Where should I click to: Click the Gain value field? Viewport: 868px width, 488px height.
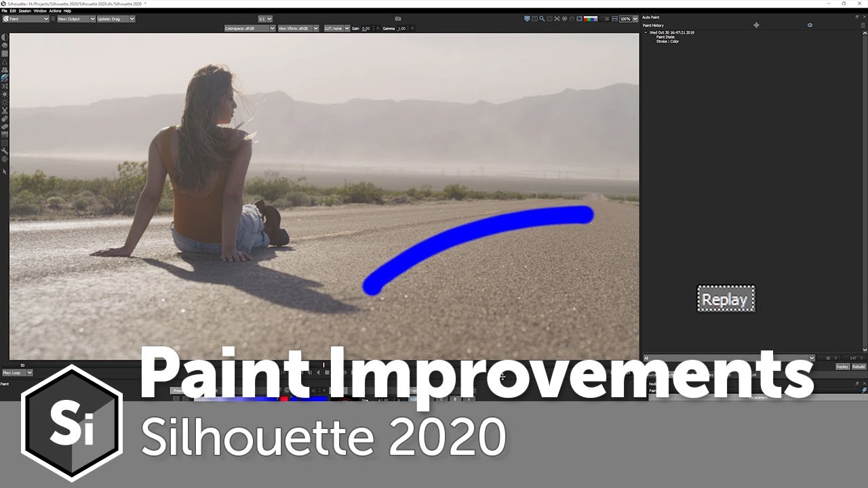[x=366, y=28]
